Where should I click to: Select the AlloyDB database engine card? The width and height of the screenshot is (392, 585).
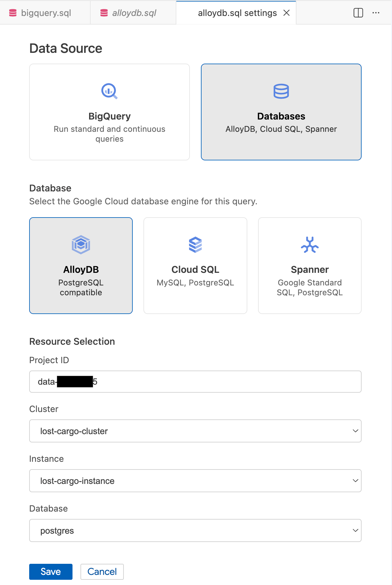click(x=81, y=265)
